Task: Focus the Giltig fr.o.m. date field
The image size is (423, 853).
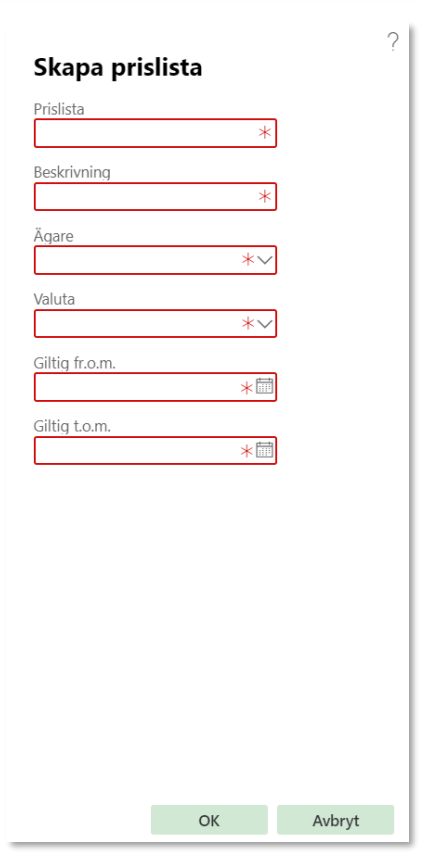Action: [x=155, y=387]
